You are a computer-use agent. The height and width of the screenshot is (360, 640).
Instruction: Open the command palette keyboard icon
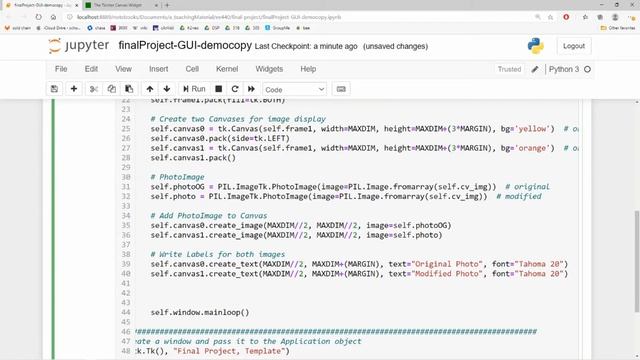click(341, 89)
